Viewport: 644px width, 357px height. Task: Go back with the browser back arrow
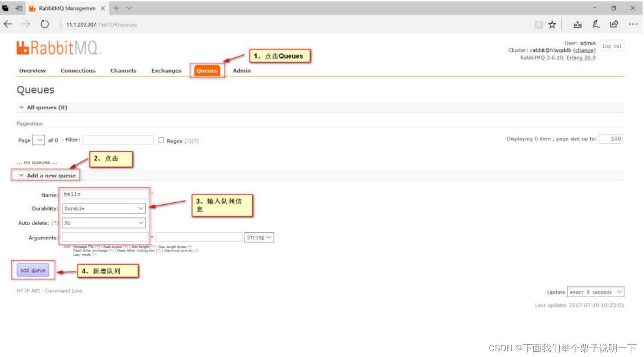point(8,24)
